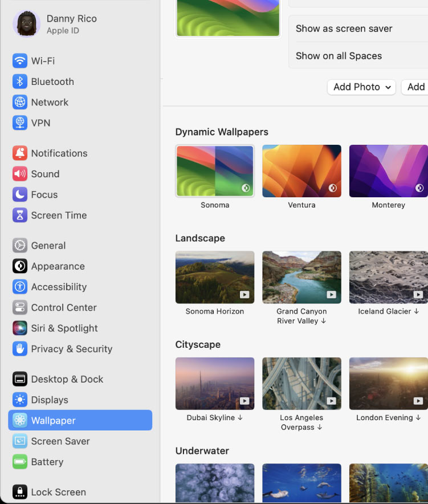The image size is (428, 504).
Task: Choose the Monterey dynamic wallpaper
Action: (x=389, y=171)
